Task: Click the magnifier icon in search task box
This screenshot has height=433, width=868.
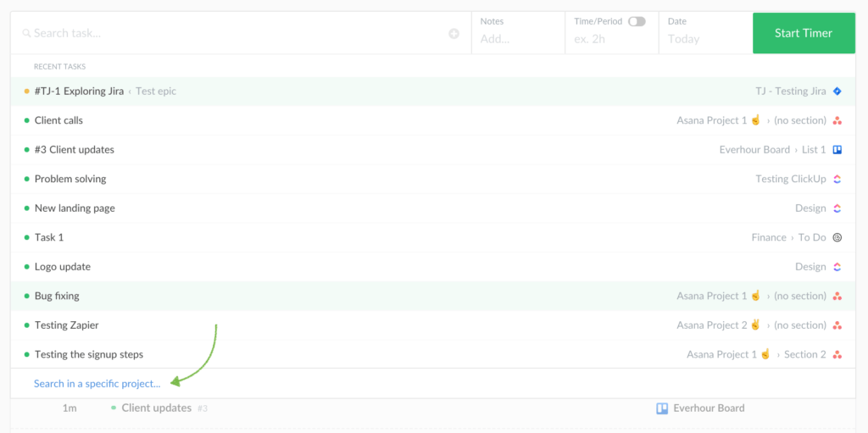Action: click(x=27, y=34)
